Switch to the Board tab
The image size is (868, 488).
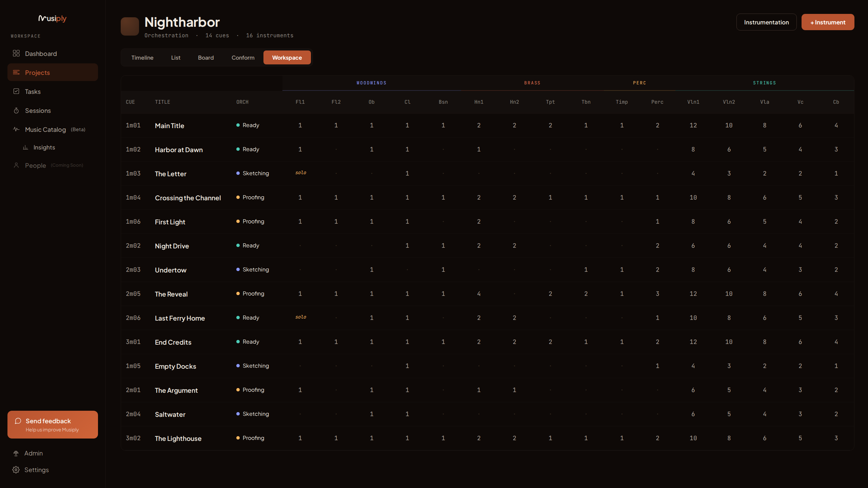(206, 58)
